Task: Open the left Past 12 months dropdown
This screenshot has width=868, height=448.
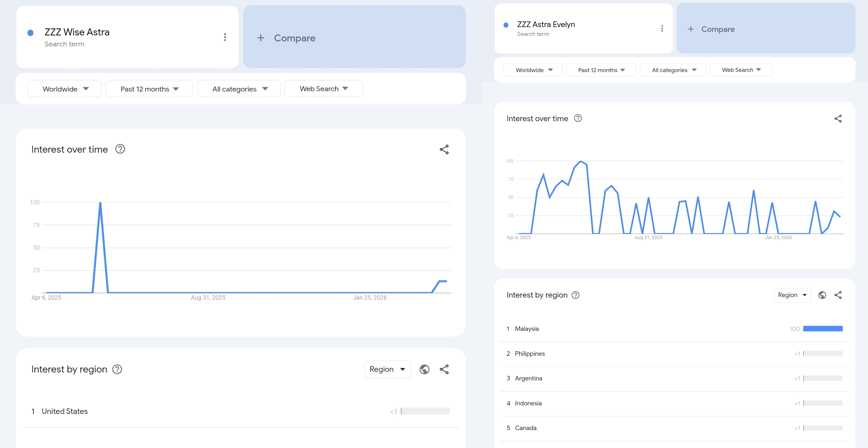Action: coord(149,89)
